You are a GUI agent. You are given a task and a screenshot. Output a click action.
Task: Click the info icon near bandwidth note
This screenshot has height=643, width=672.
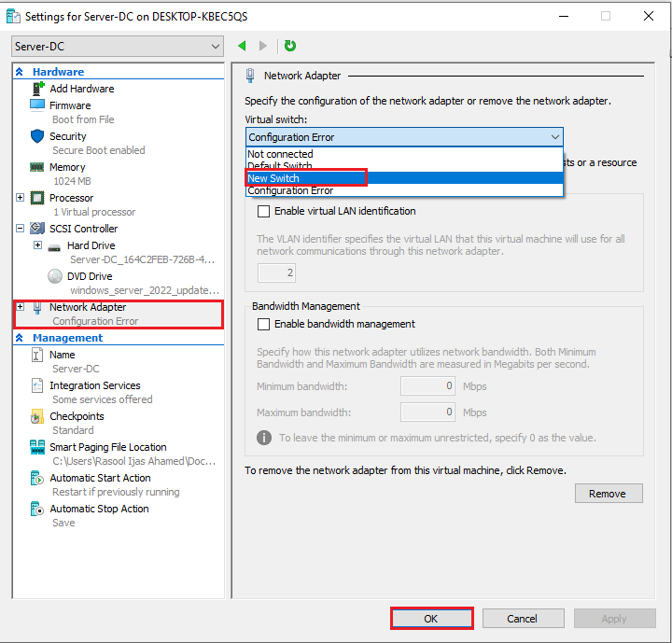pos(264,438)
